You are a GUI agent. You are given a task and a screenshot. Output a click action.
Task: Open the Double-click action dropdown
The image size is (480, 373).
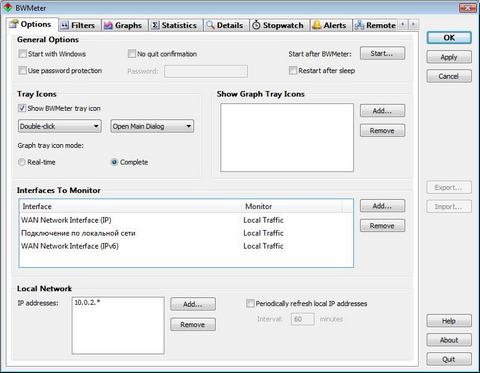60,126
